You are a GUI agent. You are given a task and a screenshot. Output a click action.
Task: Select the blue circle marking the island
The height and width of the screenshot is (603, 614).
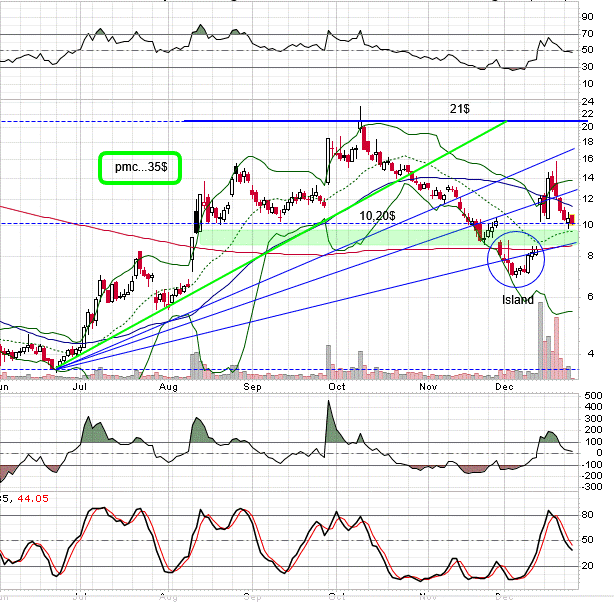pyautogui.click(x=516, y=259)
